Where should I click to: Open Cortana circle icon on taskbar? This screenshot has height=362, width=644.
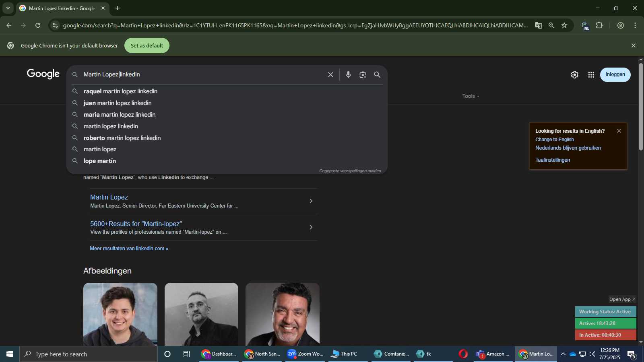(167, 354)
